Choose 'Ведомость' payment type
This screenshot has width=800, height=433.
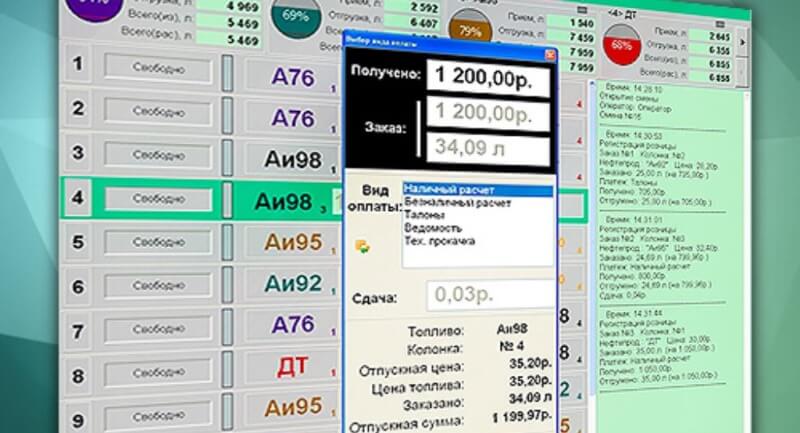tap(433, 228)
